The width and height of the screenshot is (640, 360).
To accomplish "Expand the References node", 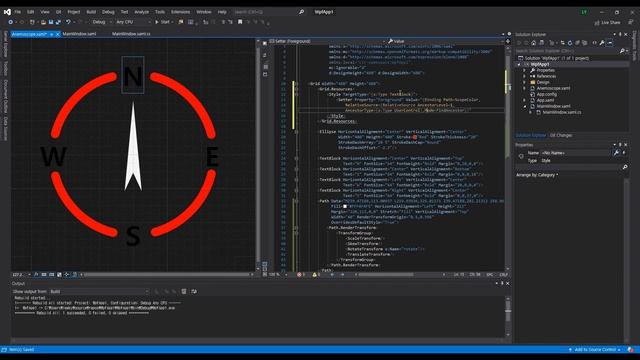I will (524, 76).
